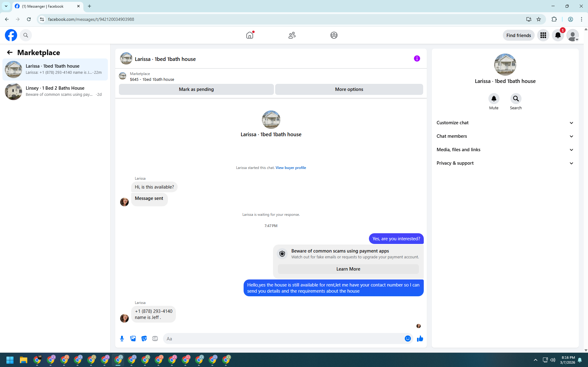The width and height of the screenshot is (588, 367).
Task: Click the Facebook search magnifier icon
Action: (26, 35)
